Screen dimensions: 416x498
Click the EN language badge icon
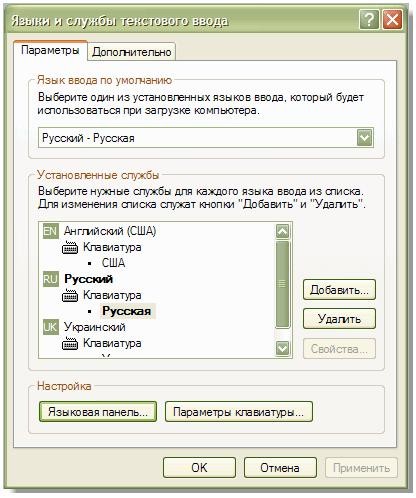click(51, 231)
